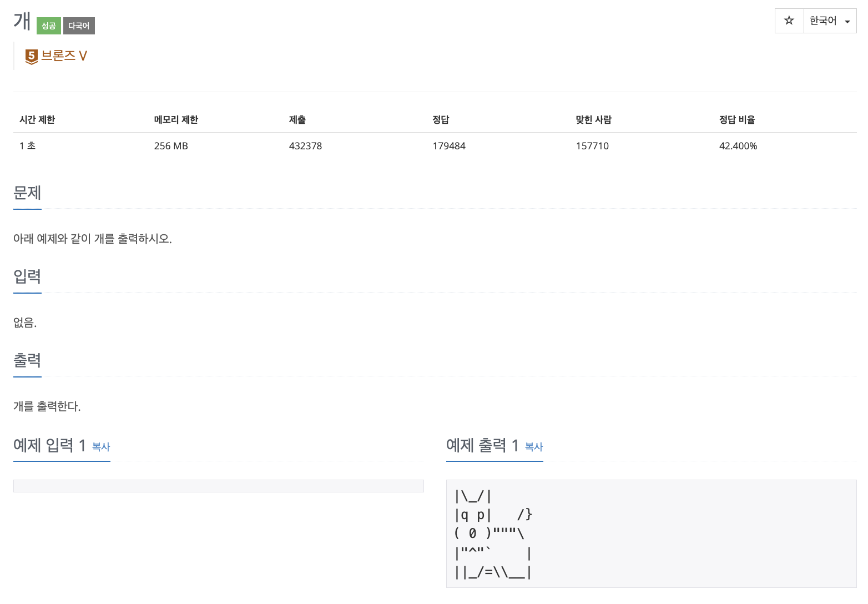Click the gray 다국어 label
Image resolution: width=868 pixels, height=604 pixels.
pos(79,26)
